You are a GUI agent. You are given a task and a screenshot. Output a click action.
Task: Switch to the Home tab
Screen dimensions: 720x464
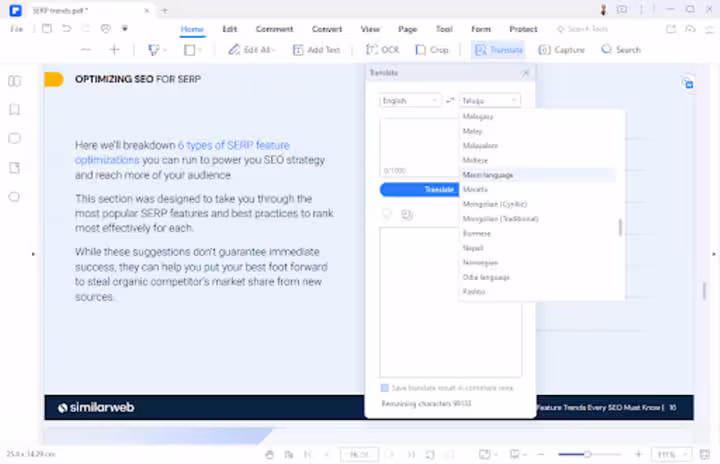192,29
